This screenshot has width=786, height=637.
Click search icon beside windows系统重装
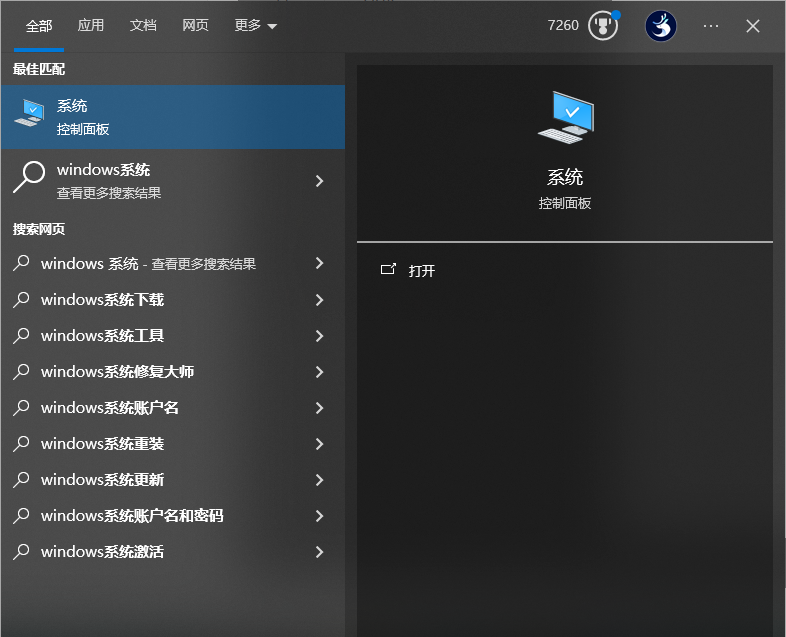[x=21, y=444]
